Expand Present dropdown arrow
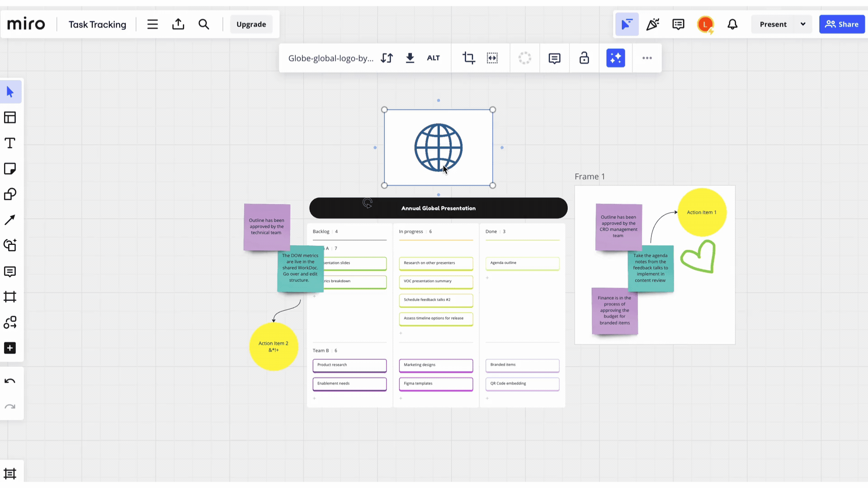The height and width of the screenshot is (488, 868). [803, 24]
